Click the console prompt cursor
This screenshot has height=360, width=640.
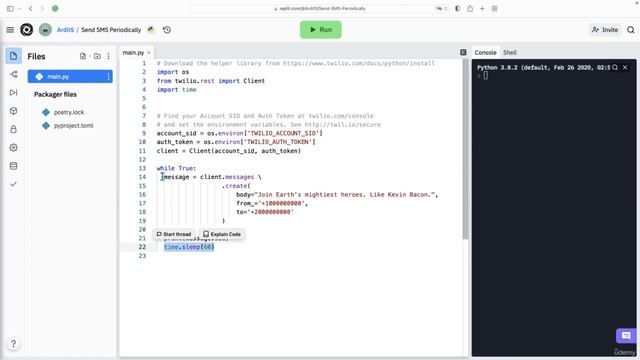pyautogui.click(x=486, y=76)
